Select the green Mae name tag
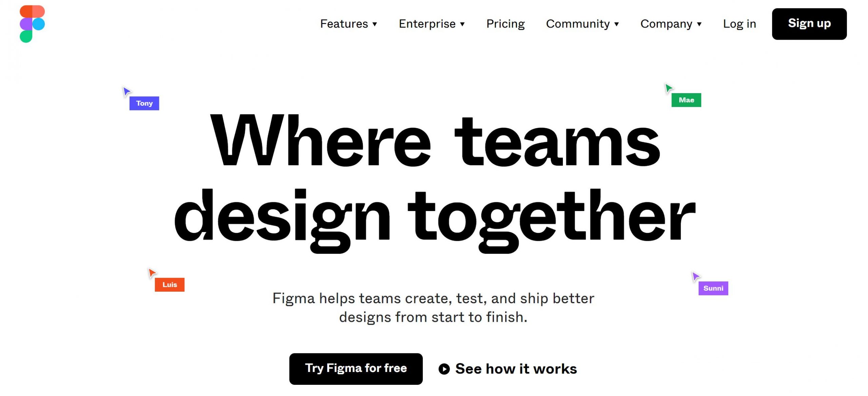 (686, 100)
